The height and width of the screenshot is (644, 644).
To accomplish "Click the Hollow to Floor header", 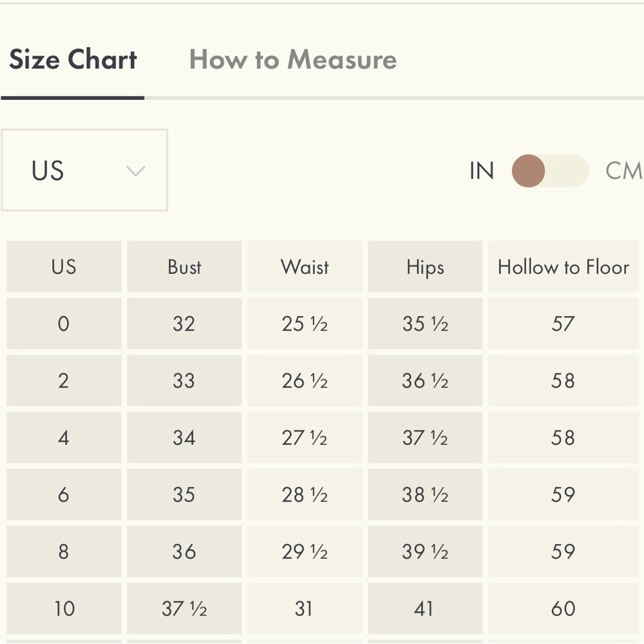I will tap(563, 267).
